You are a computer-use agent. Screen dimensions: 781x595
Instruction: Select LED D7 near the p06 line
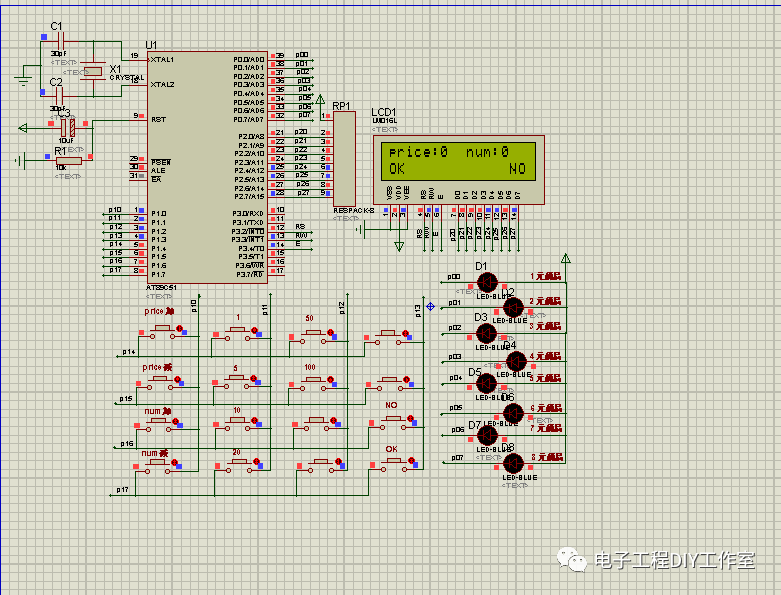tap(487, 435)
